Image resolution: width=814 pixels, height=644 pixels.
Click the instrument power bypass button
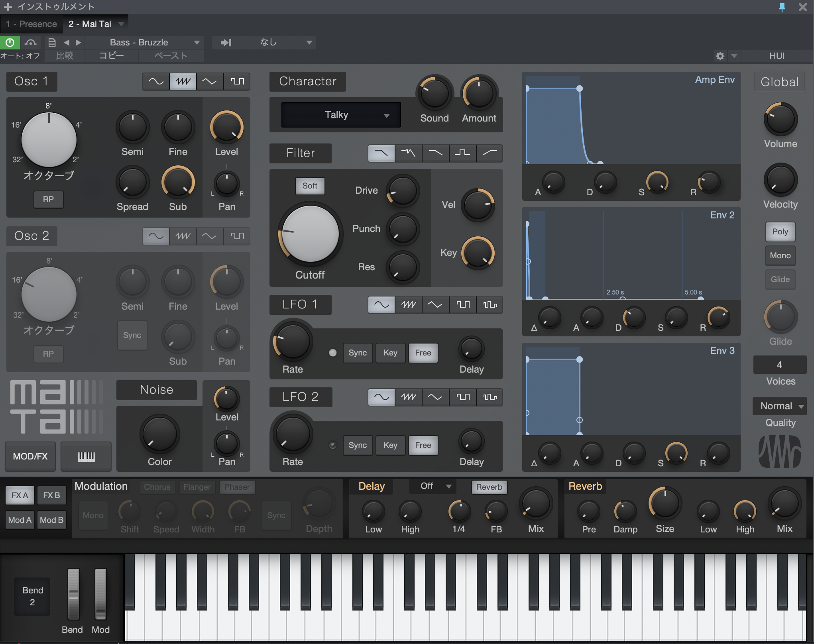(x=10, y=42)
